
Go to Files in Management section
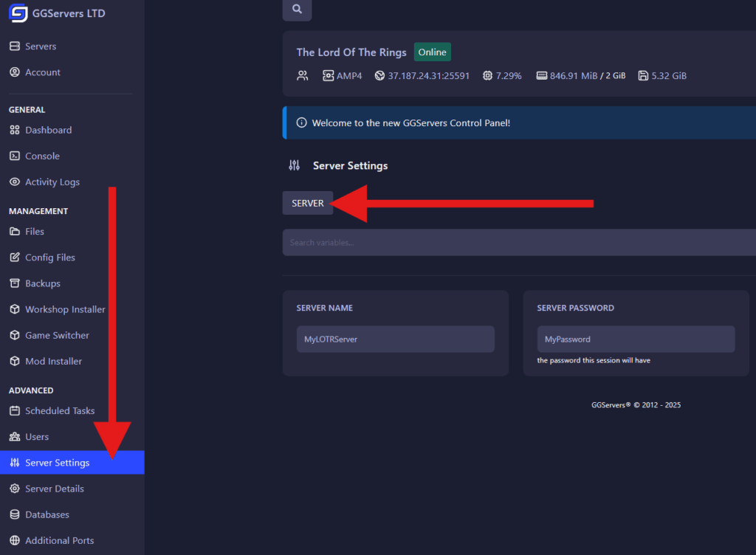pyautogui.click(x=35, y=231)
